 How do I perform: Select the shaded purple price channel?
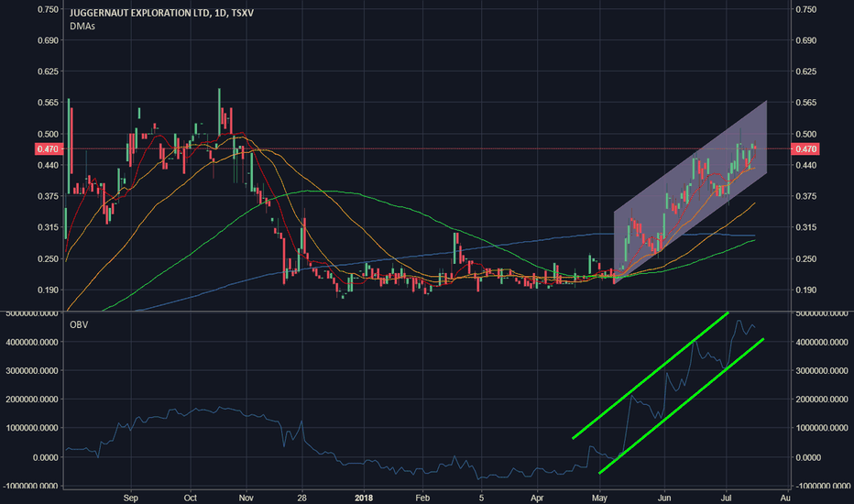coord(691,192)
